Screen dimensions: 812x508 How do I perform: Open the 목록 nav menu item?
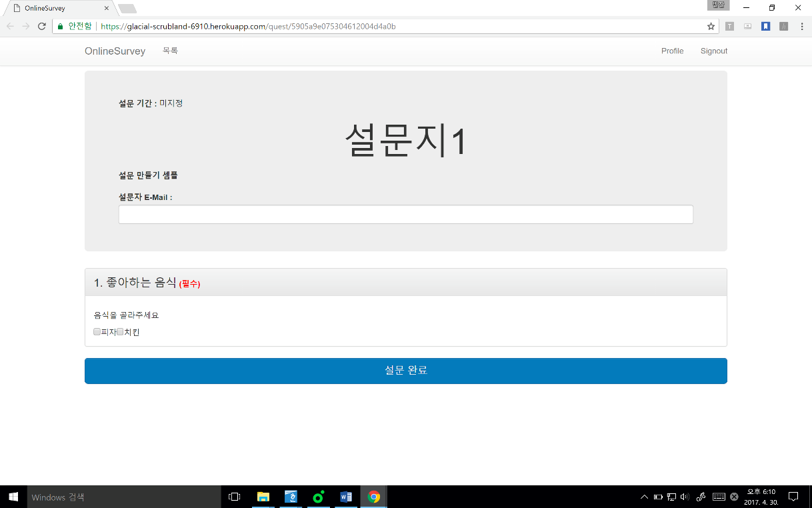coord(170,51)
